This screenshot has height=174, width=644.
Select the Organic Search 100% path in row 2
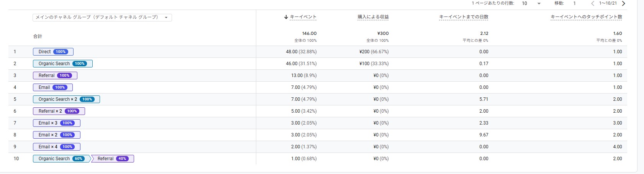click(63, 64)
